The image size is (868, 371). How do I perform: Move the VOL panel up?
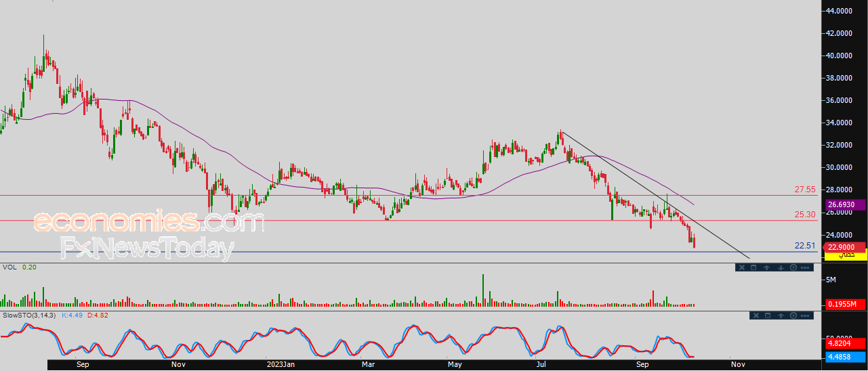[x=767, y=267]
